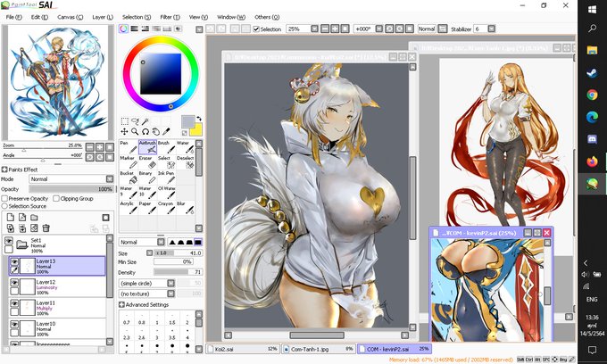Viewport: 607px width, 364px height.
Task: Open the Window menu
Action: 231,17
